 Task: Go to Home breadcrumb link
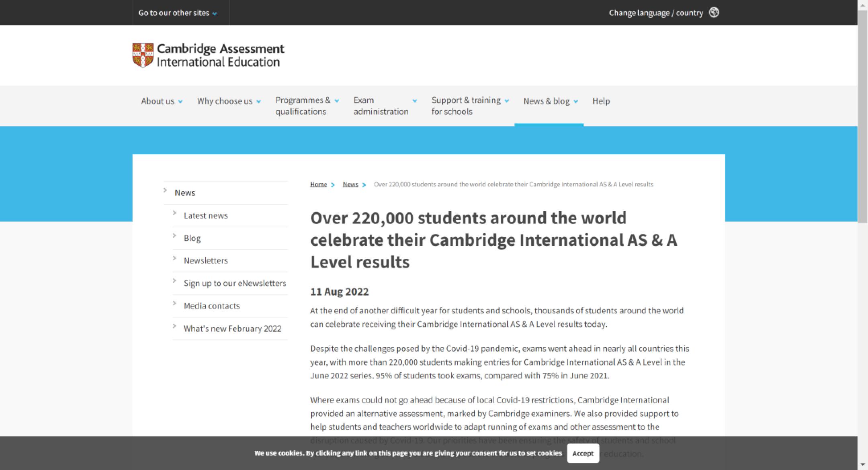coord(318,184)
